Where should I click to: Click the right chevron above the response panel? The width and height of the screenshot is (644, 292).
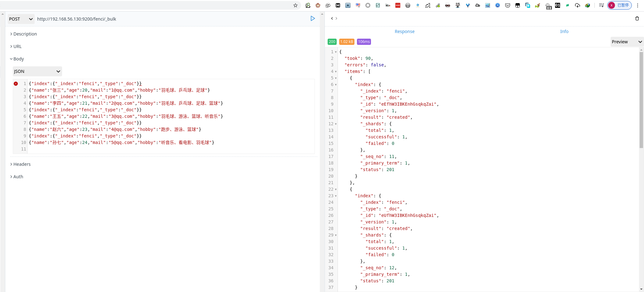point(336,18)
